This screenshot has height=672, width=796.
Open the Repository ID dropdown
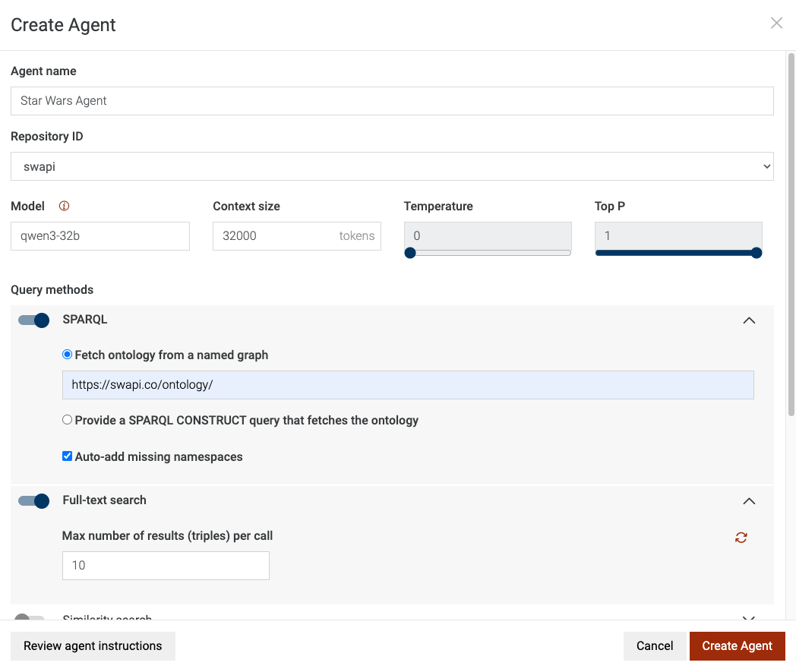click(392, 166)
